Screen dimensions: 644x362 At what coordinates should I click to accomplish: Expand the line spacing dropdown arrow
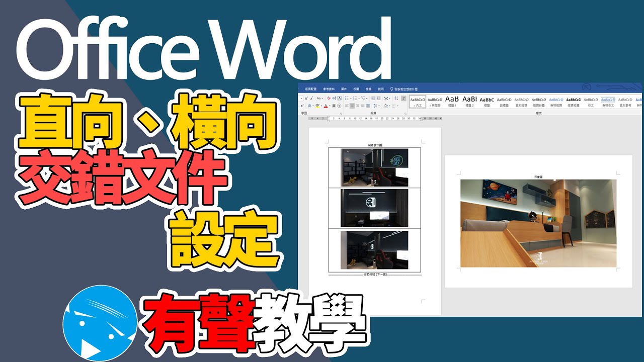(379, 106)
